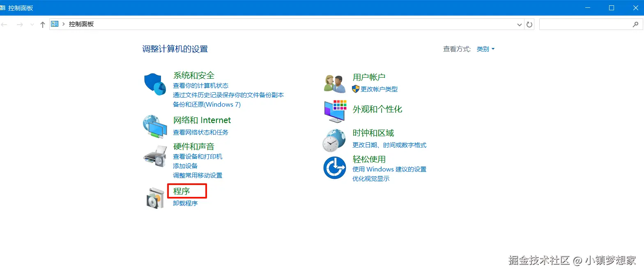Click 卸载程序 link
This screenshot has height=274, width=644.
(x=185, y=203)
